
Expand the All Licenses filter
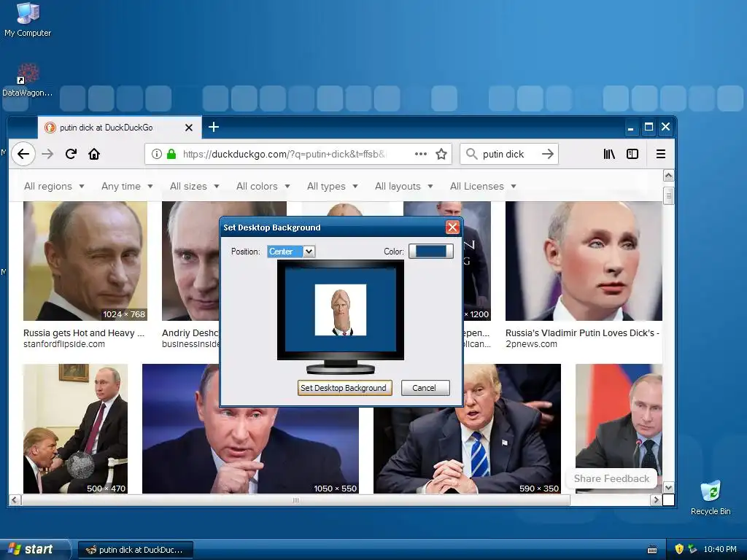[x=483, y=186]
